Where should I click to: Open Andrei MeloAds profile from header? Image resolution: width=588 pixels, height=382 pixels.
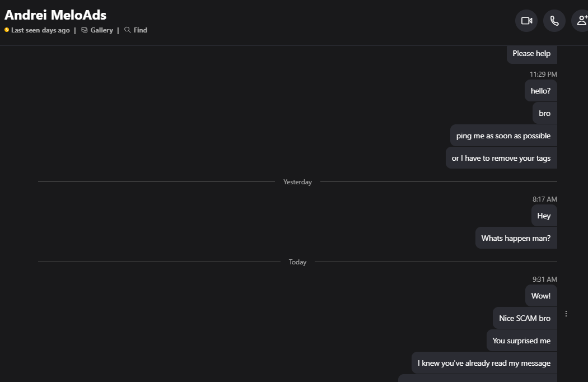coord(55,15)
